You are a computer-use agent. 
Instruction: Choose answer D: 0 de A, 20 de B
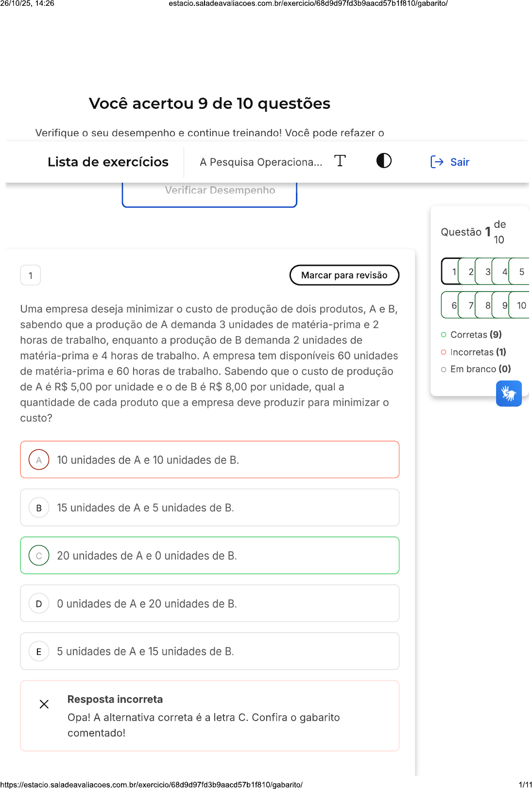[x=147, y=603]
